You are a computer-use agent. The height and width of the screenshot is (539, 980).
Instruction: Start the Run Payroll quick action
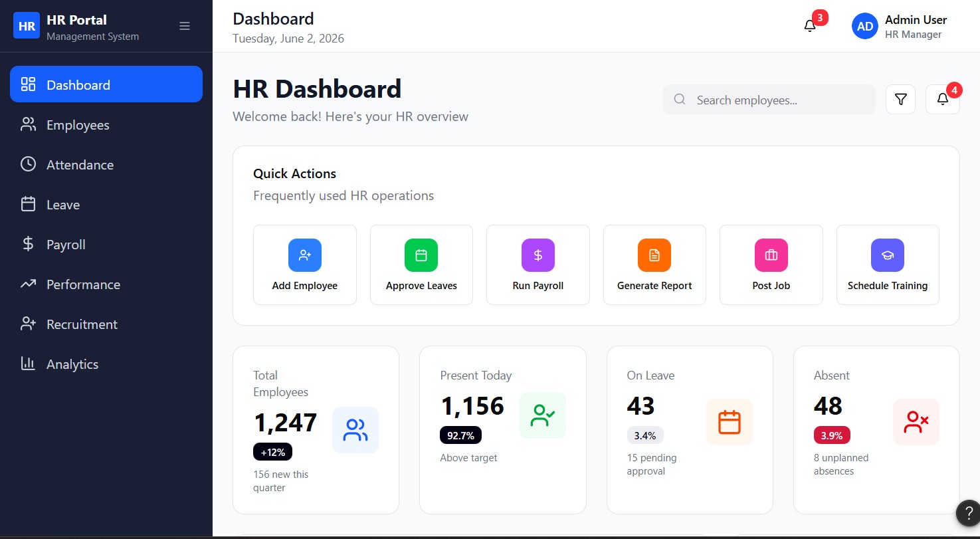(x=538, y=265)
